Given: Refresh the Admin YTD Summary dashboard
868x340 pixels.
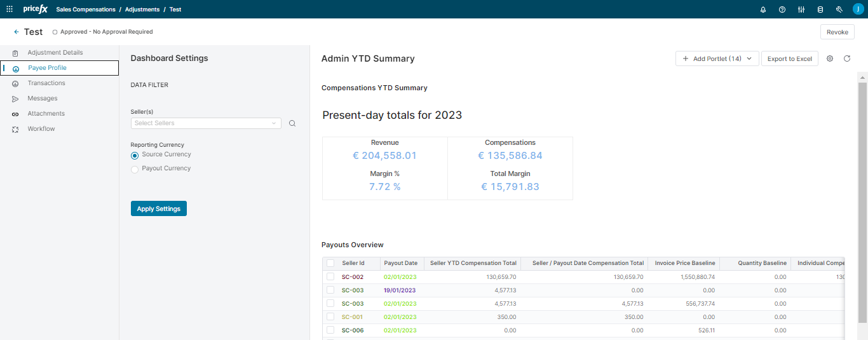Looking at the screenshot, I should 847,58.
